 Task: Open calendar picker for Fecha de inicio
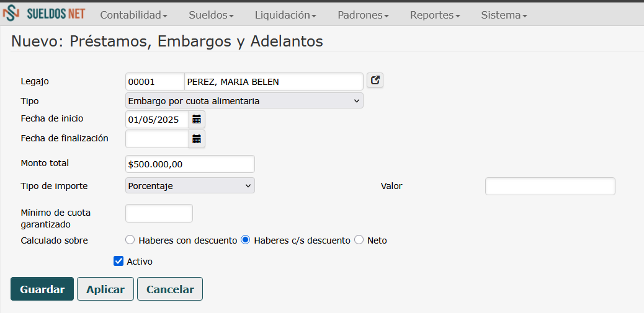197,119
